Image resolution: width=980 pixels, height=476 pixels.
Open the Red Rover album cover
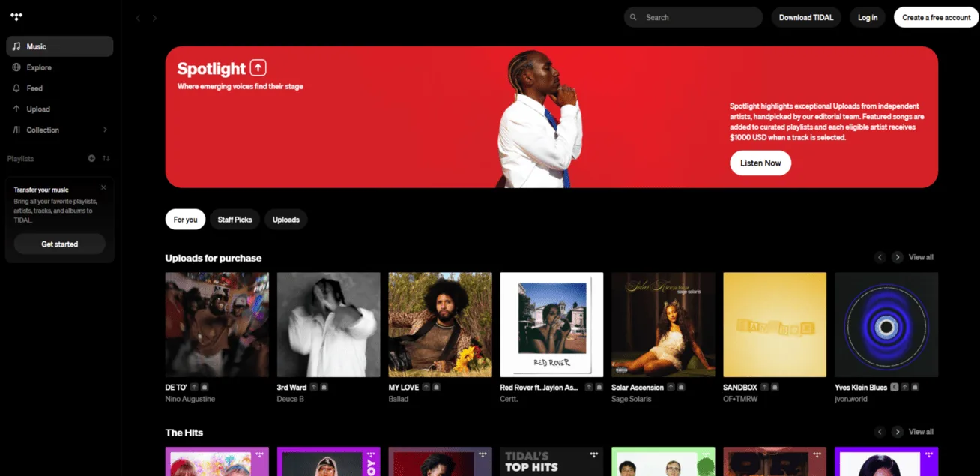552,325
